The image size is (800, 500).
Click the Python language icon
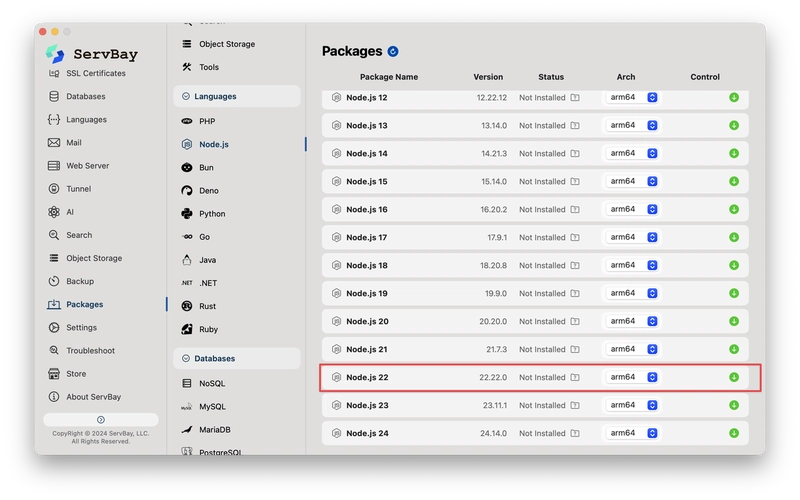tap(187, 214)
